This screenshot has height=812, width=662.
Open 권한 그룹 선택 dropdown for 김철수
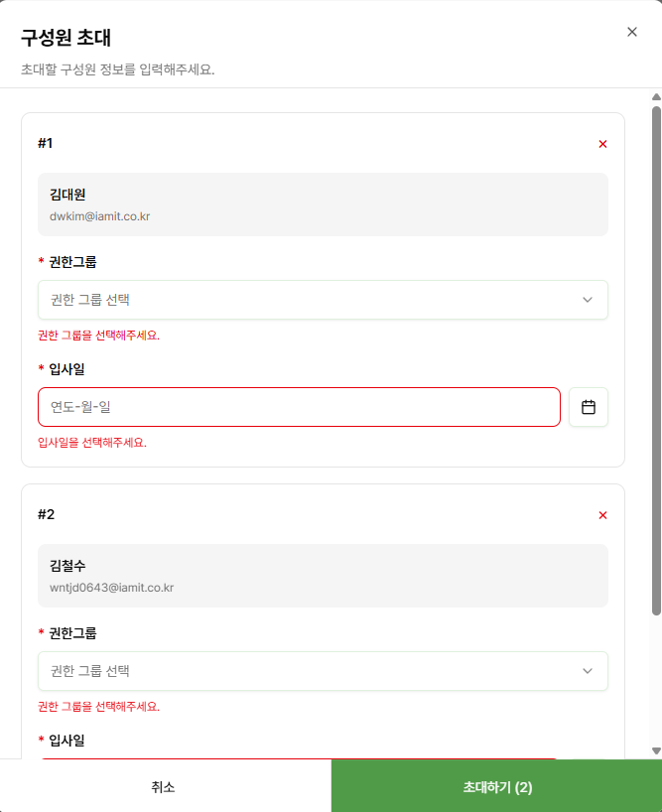323,671
